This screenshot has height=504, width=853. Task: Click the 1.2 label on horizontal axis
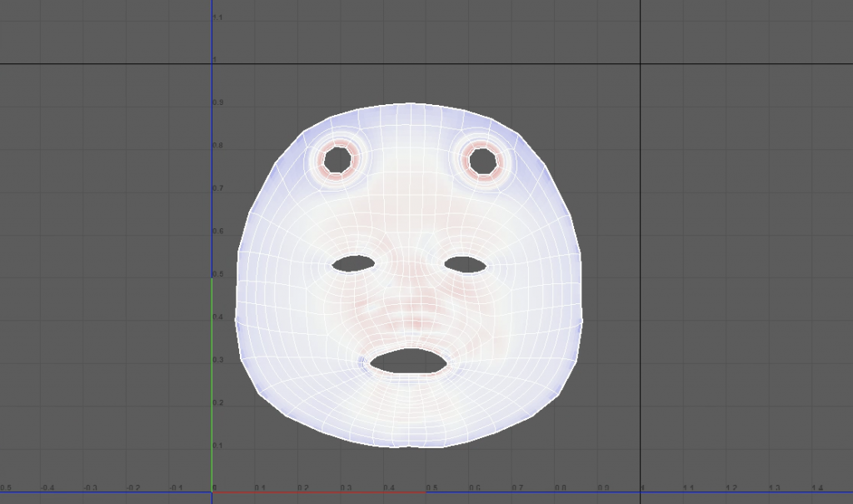(731, 487)
